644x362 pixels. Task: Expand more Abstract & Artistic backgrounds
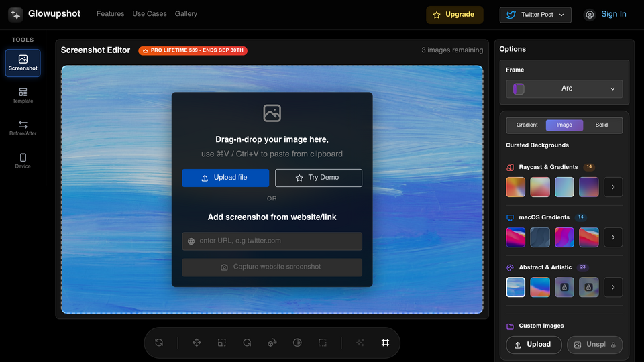613,288
